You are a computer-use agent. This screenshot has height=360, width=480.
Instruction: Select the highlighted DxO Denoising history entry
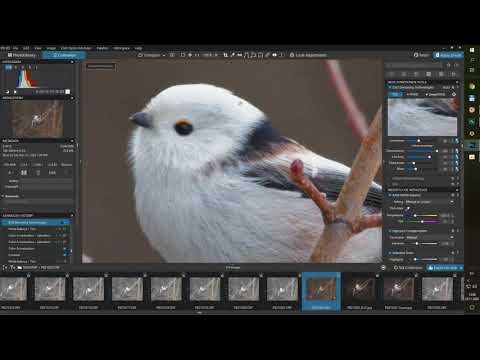(35, 222)
